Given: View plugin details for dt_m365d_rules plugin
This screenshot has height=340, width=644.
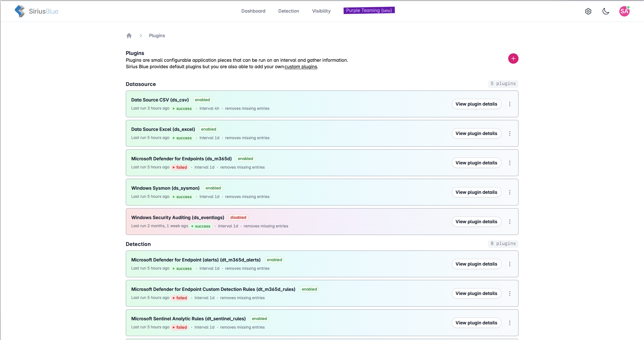Looking at the screenshot, I should tap(476, 293).
